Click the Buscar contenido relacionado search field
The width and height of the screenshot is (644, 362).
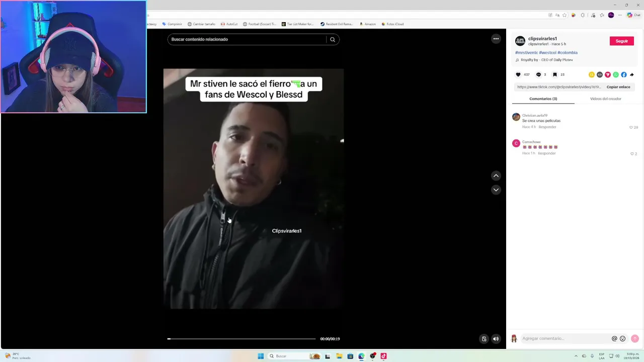click(x=248, y=39)
